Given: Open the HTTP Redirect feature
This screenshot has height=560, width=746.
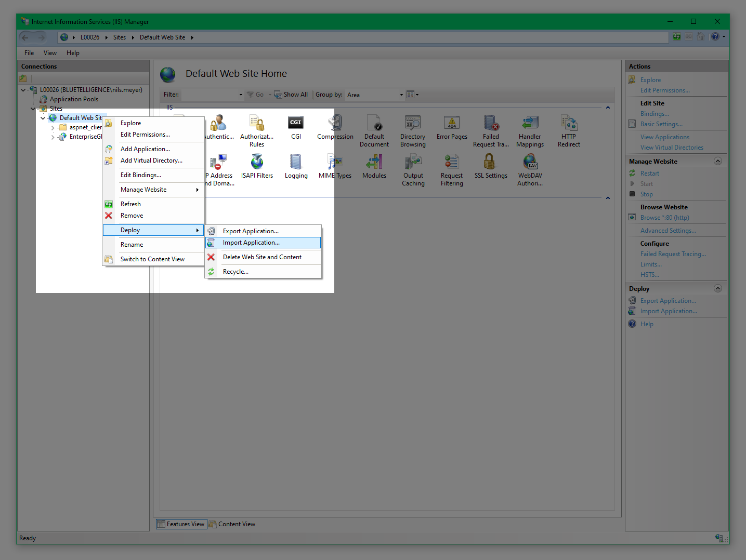Looking at the screenshot, I should click(568, 131).
